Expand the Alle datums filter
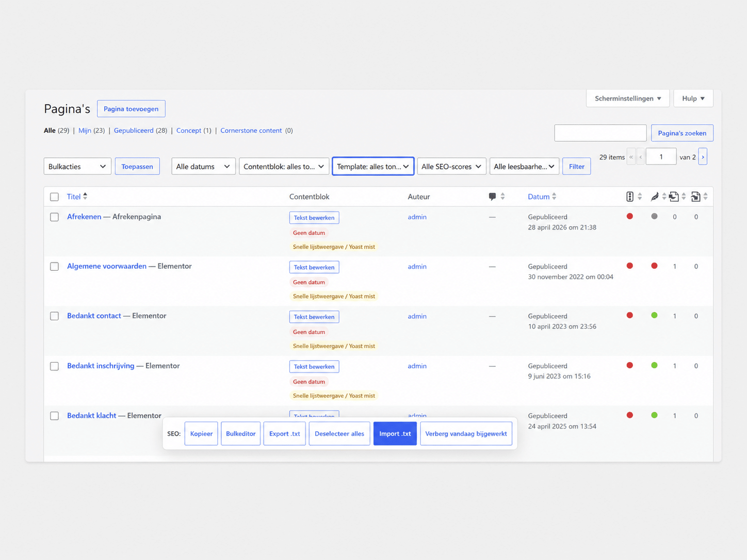 pyautogui.click(x=203, y=167)
